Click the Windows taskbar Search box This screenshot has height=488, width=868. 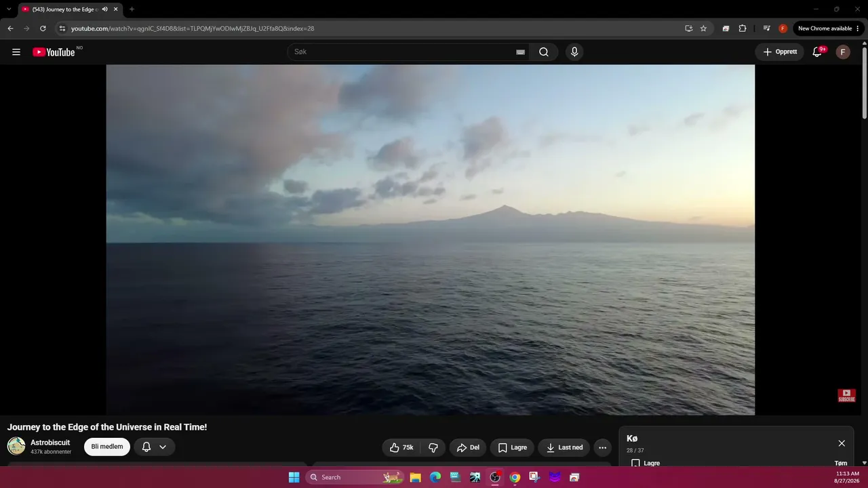pos(355,477)
